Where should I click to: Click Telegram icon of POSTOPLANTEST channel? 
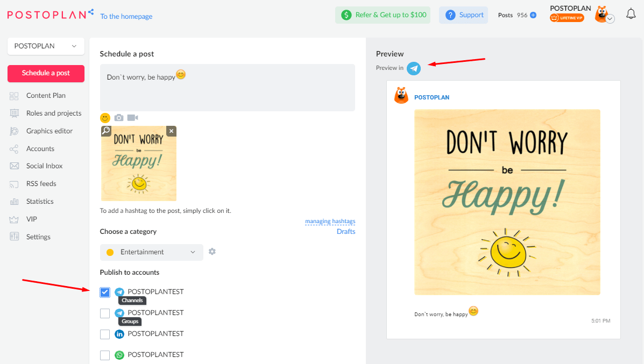click(x=119, y=292)
